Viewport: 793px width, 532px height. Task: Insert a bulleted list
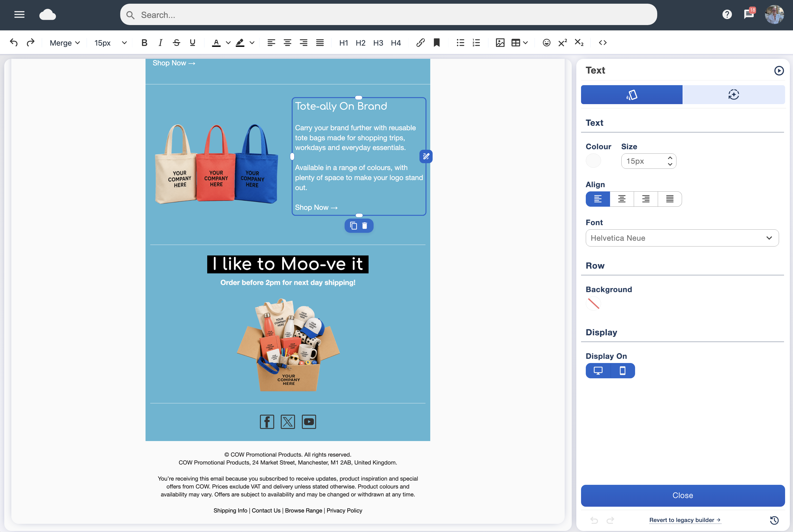click(x=461, y=43)
